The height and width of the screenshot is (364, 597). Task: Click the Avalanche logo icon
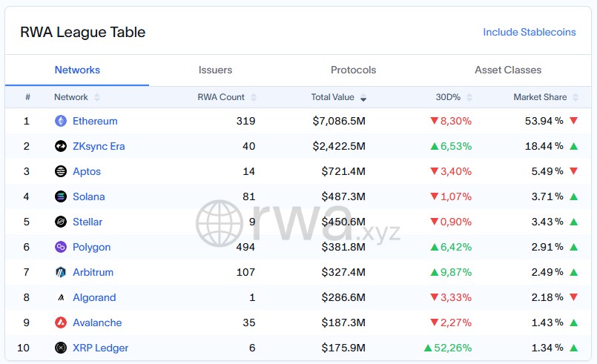point(61,322)
